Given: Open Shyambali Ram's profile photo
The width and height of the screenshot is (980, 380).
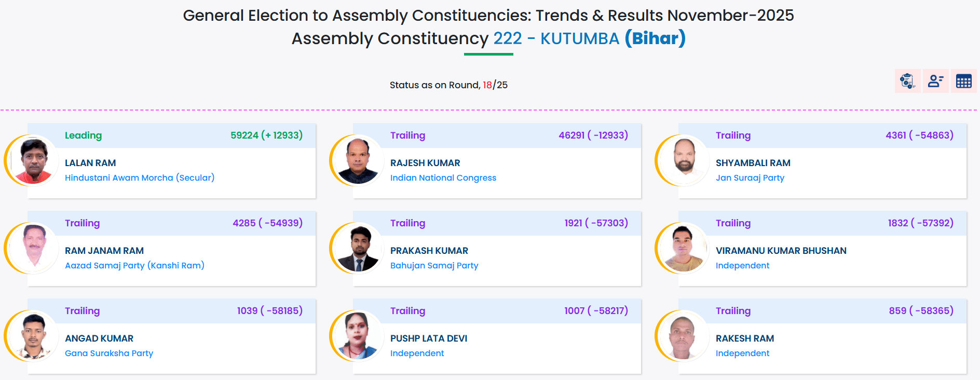Looking at the screenshot, I should [684, 160].
